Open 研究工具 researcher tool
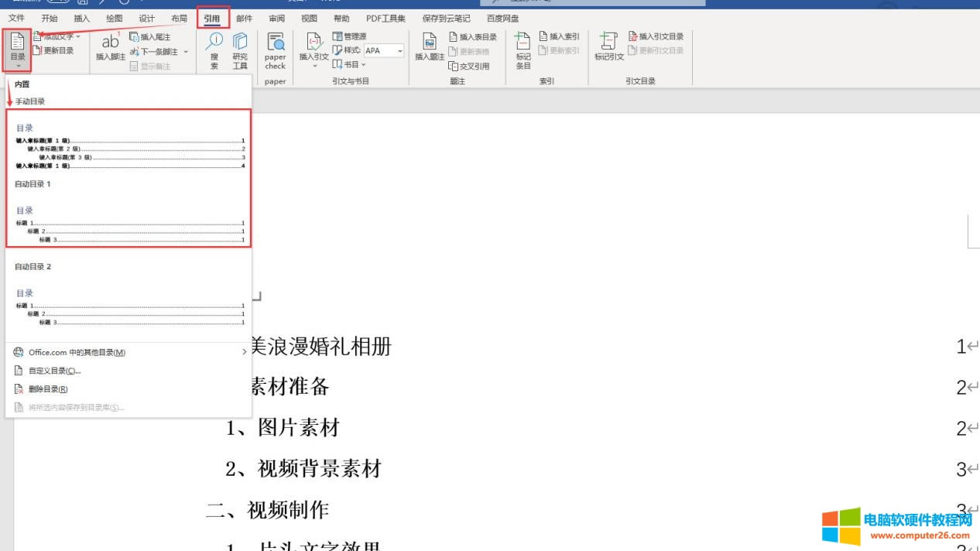The height and width of the screenshot is (551, 980). tap(240, 50)
